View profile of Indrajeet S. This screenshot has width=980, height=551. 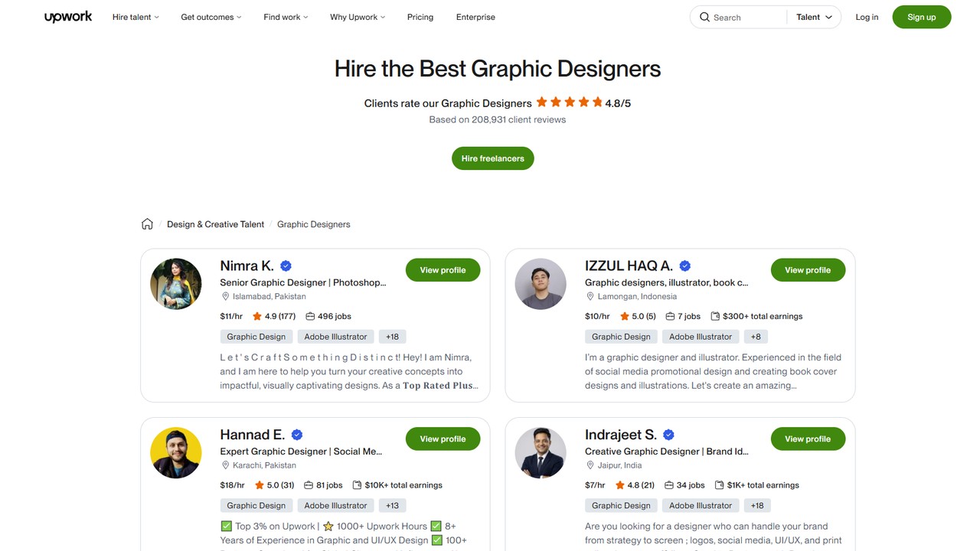[808, 439]
